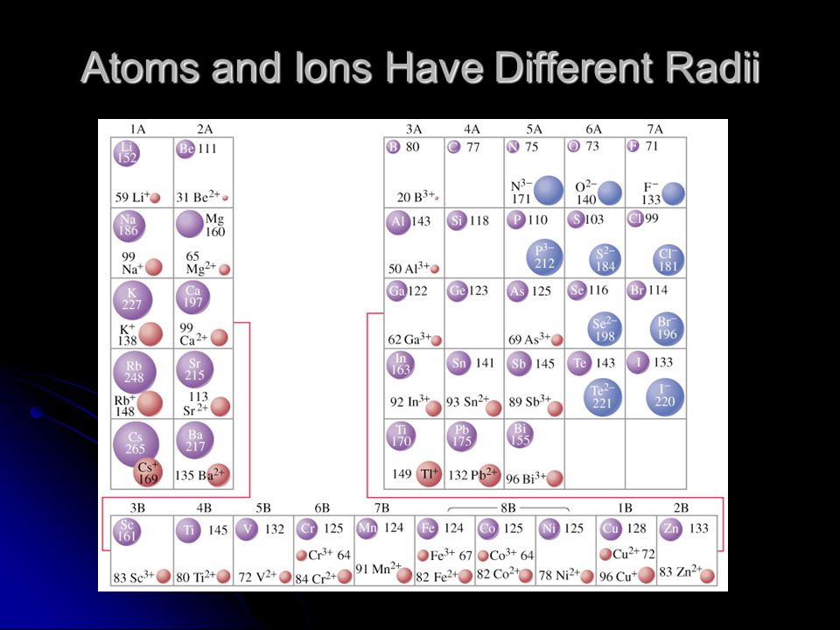Image resolution: width=840 pixels, height=630 pixels.
Task: Select the Ba atom sphere labeled 217
Action: click(195, 440)
